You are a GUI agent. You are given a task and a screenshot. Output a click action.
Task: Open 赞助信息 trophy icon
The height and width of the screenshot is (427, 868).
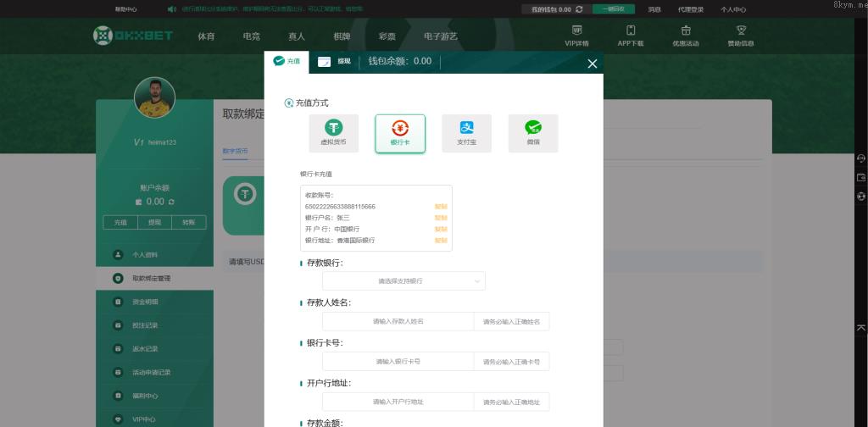(741, 35)
